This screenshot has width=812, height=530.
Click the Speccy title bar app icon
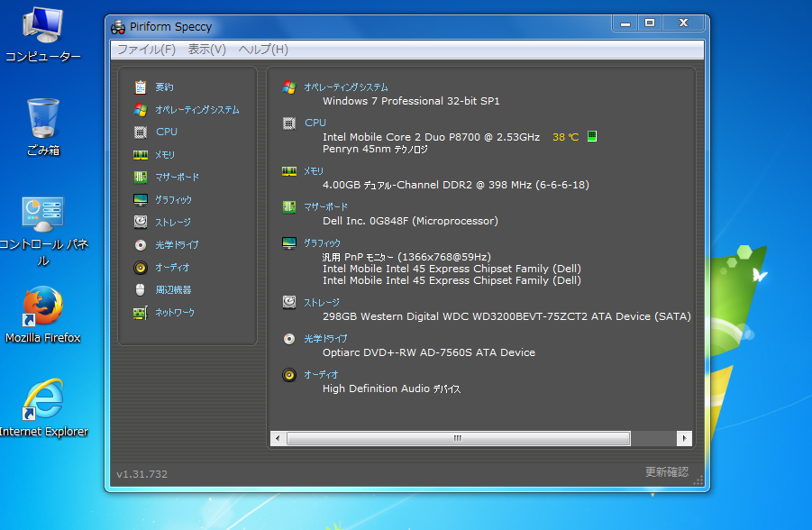(118, 27)
